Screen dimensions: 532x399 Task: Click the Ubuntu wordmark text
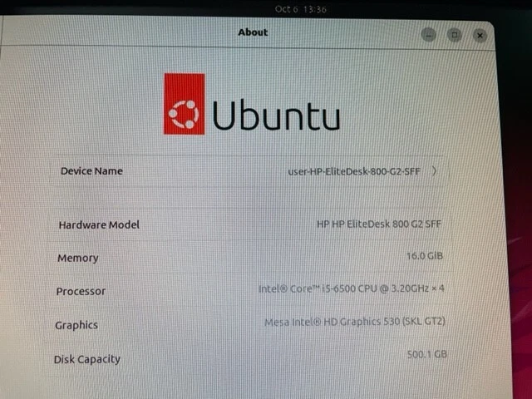pos(276,115)
